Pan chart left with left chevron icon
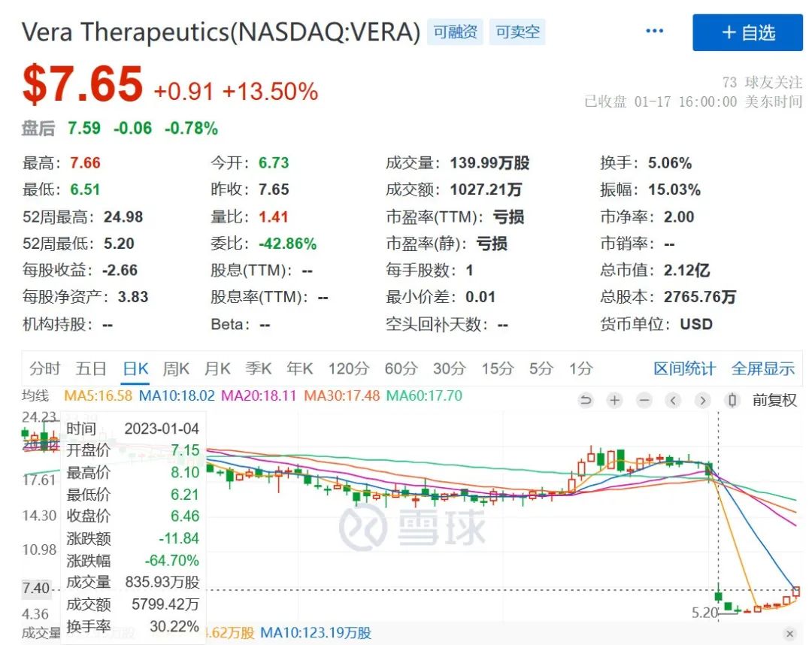812x645 pixels. click(673, 400)
